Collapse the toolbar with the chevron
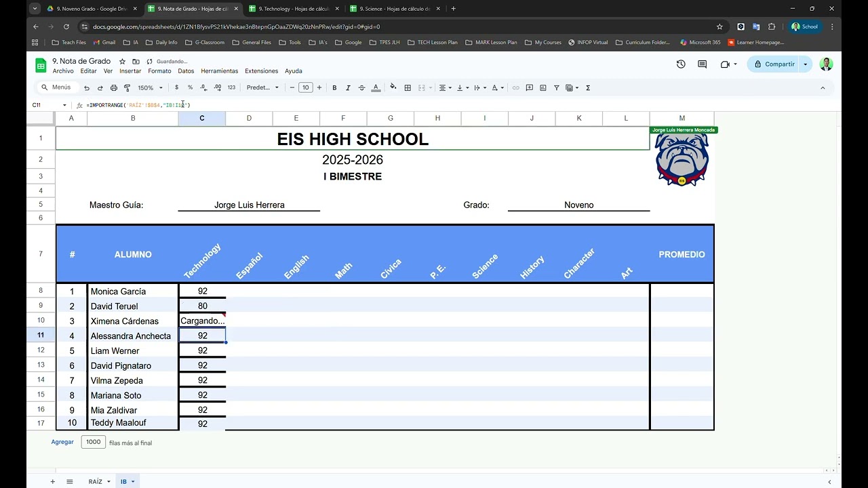The height and width of the screenshot is (488, 868). click(x=823, y=87)
